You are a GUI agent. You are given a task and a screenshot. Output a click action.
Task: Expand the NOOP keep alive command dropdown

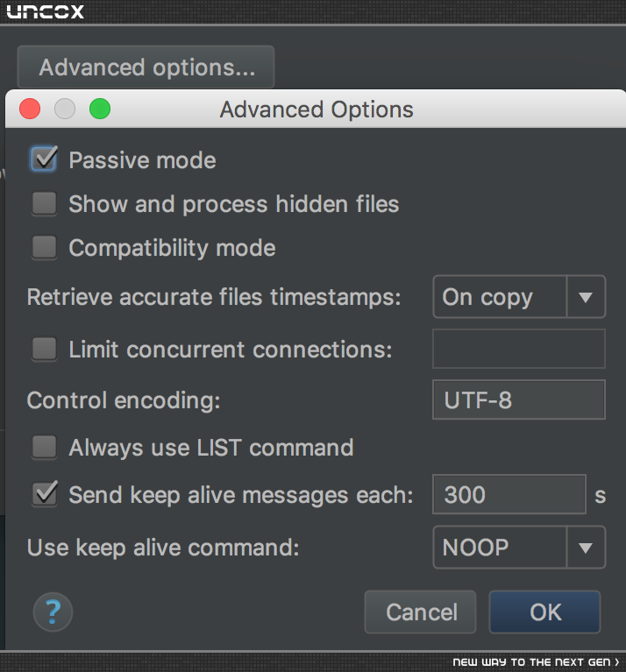pos(519,548)
